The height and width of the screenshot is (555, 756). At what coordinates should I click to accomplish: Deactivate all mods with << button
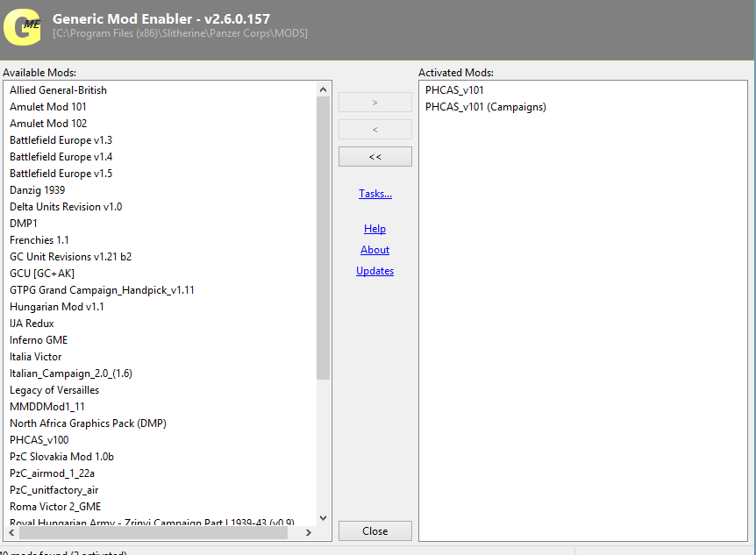coord(375,157)
